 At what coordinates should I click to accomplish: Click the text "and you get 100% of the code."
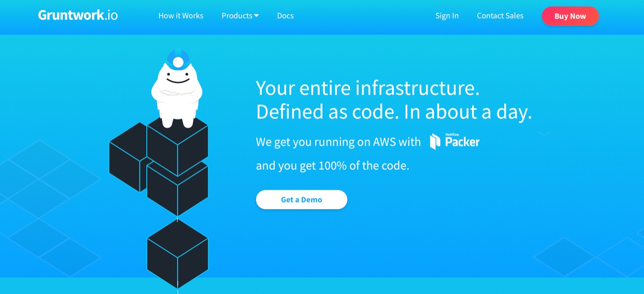coord(332,166)
